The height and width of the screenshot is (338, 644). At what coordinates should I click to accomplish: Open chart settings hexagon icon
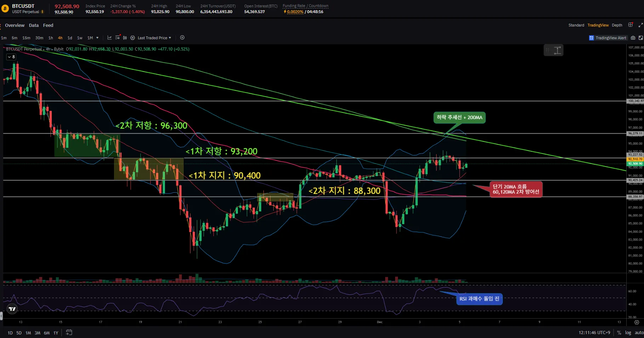point(132,38)
